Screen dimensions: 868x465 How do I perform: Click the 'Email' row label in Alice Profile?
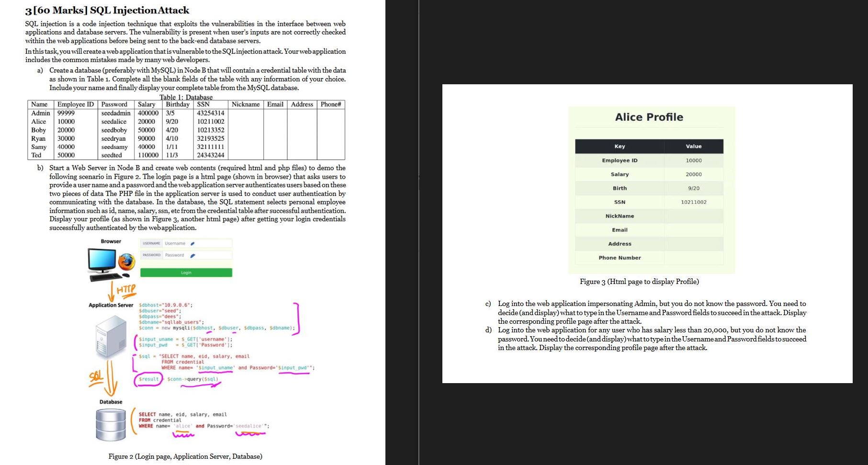620,230
